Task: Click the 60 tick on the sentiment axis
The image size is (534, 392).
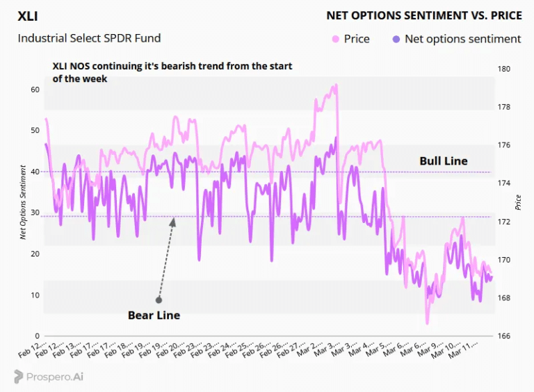Action: [x=35, y=90]
